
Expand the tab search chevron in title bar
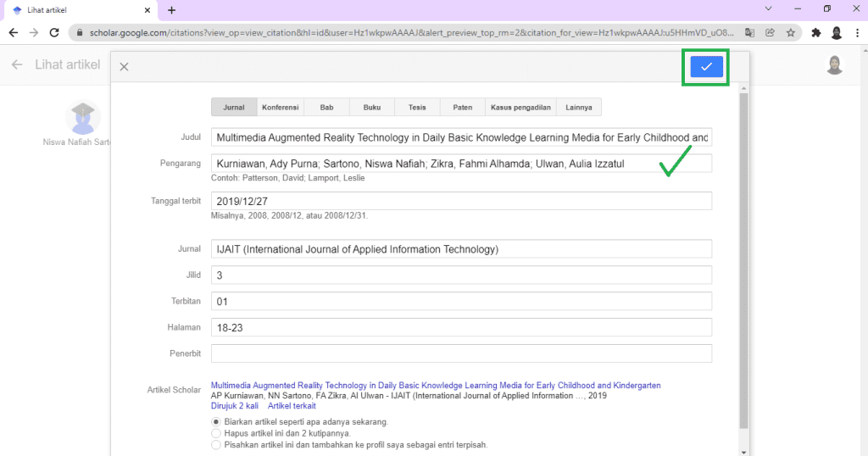768,9
